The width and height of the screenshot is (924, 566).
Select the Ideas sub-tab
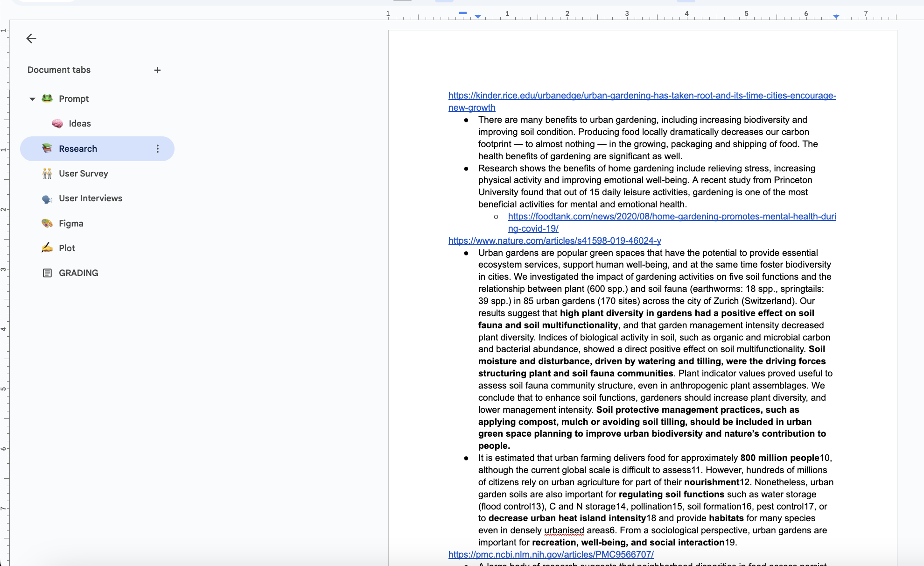pos(79,123)
